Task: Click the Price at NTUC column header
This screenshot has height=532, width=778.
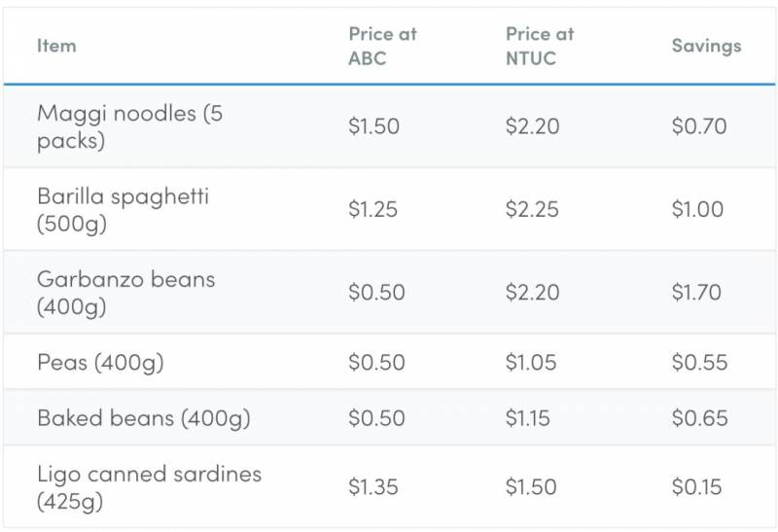Action: tap(541, 46)
